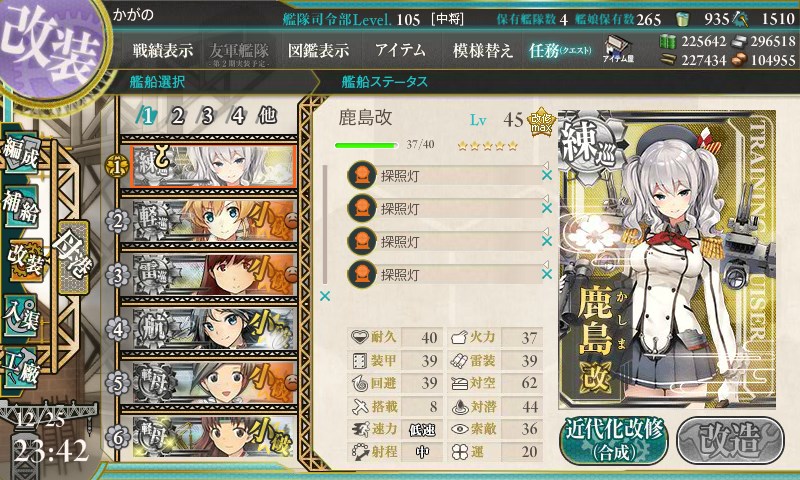The height and width of the screenshot is (480, 800).
Task: Remove the third 探照灯 with its X
Action: pos(546,241)
